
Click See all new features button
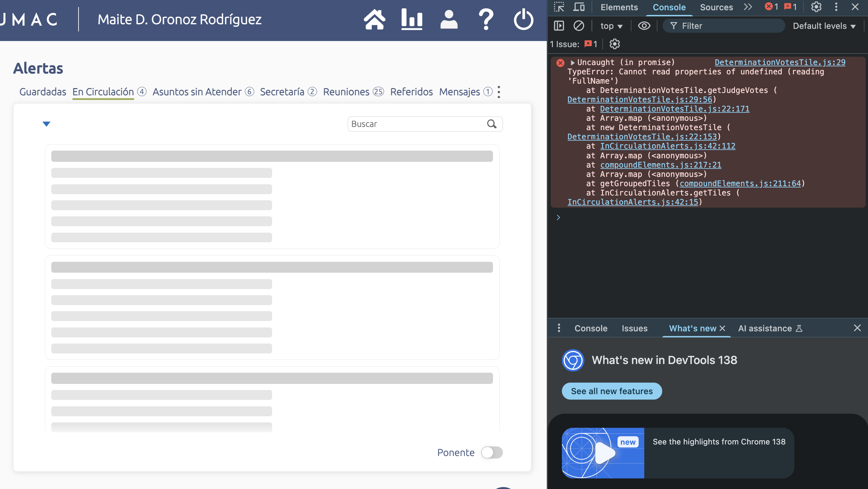pos(612,391)
